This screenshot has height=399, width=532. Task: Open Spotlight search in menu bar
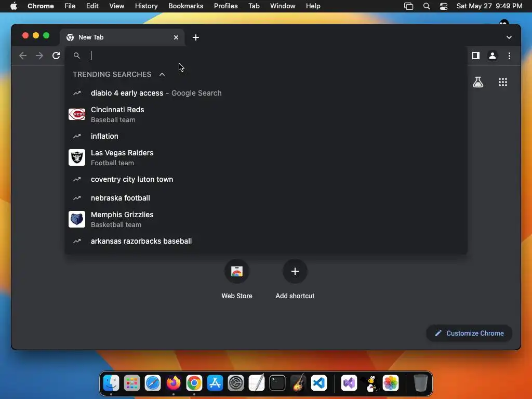pos(427,6)
